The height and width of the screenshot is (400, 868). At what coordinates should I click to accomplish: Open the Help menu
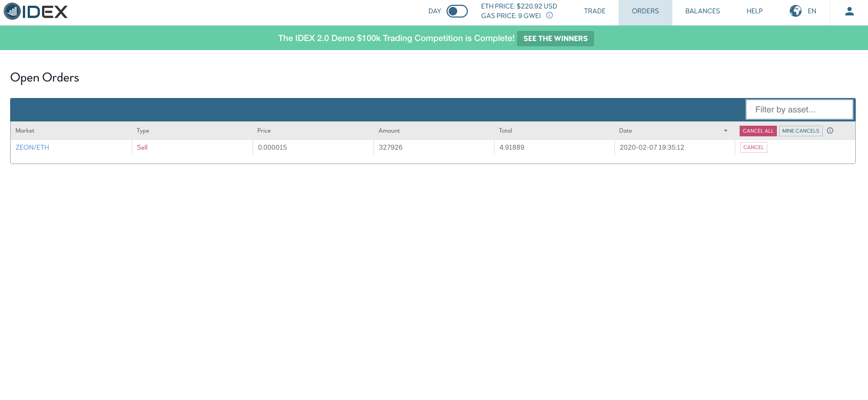point(755,11)
